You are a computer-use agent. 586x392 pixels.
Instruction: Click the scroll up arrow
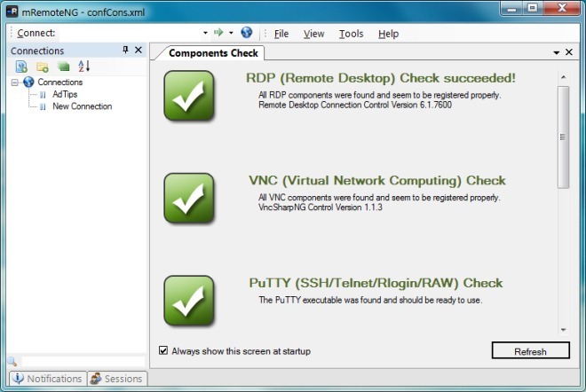[563, 77]
